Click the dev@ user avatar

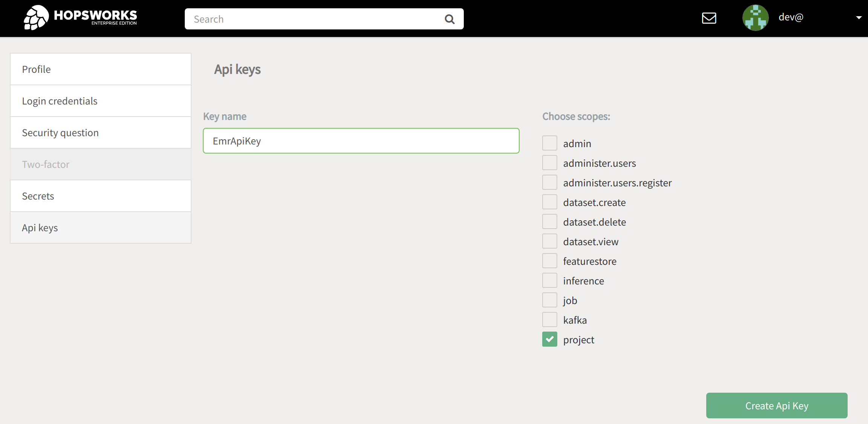click(755, 17)
